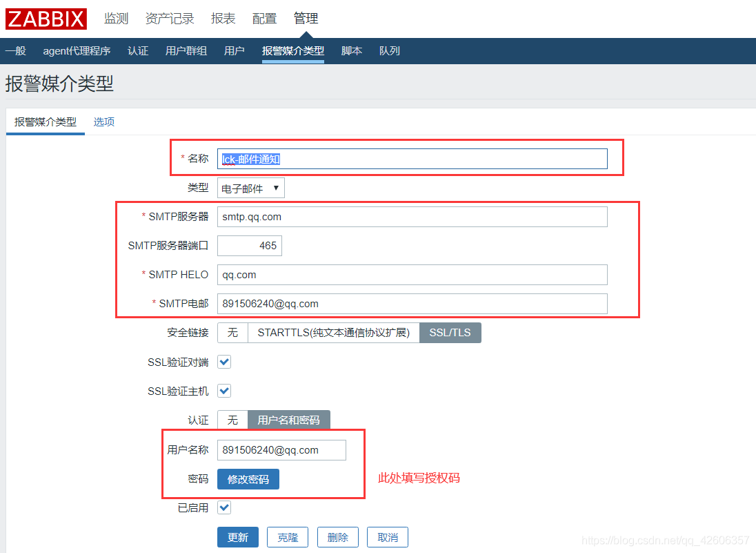Screen dimensions: 756x553
Task: Open the 类型 dropdown showing 电子邮件
Action: (x=250, y=188)
